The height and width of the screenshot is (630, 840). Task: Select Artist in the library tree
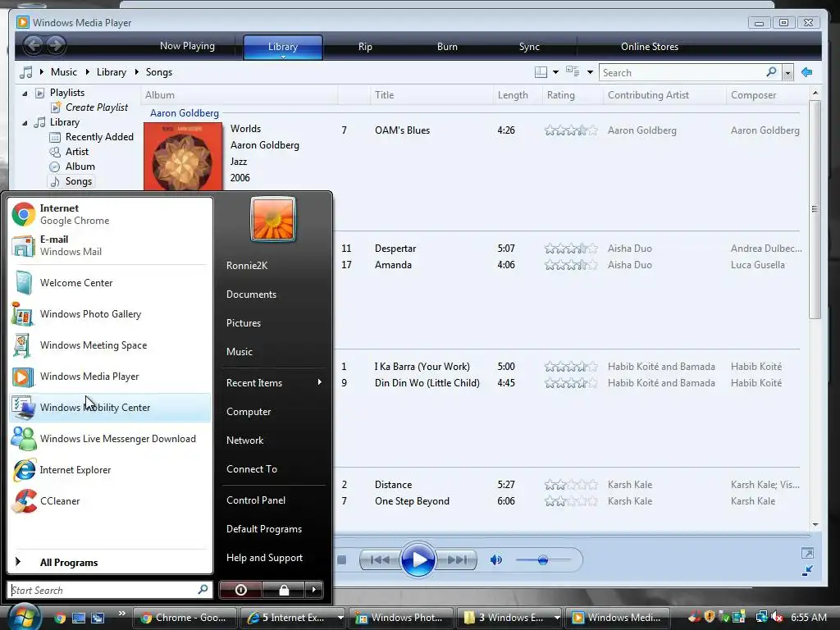pos(76,152)
